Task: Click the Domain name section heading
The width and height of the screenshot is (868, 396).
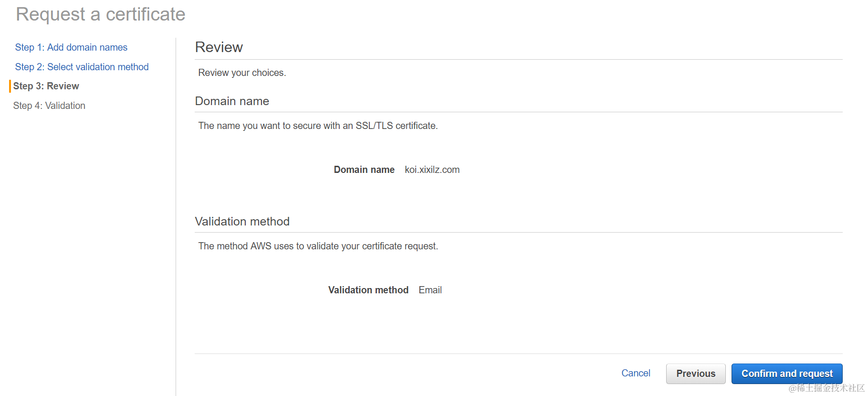Action: pyautogui.click(x=232, y=101)
